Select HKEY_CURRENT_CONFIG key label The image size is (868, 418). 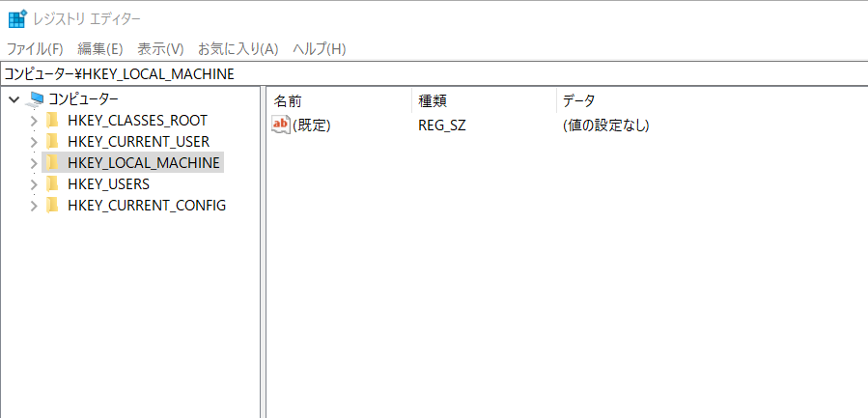[x=147, y=206]
